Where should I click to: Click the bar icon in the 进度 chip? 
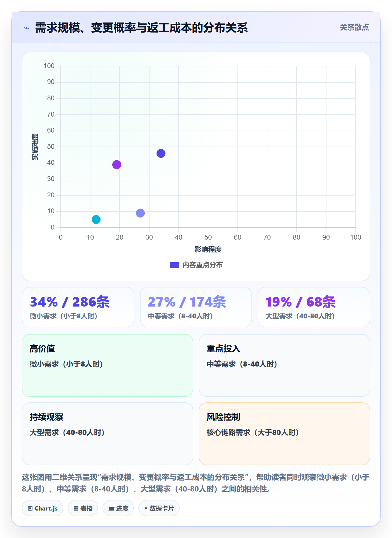point(111,509)
